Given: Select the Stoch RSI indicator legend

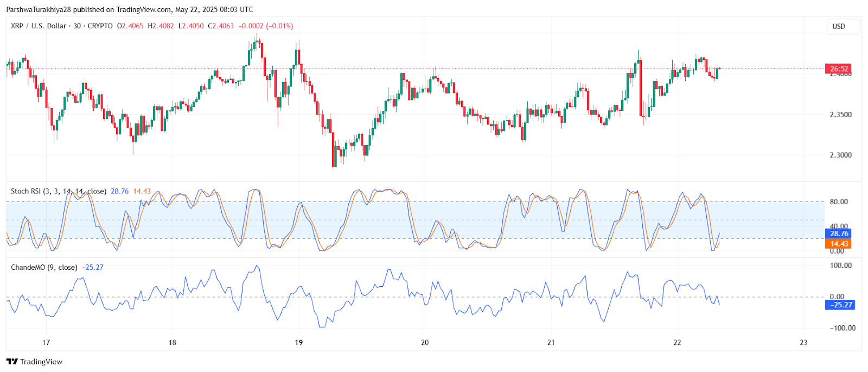Looking at the screenshot, I should pyautogui.click(x=58, y=191).
